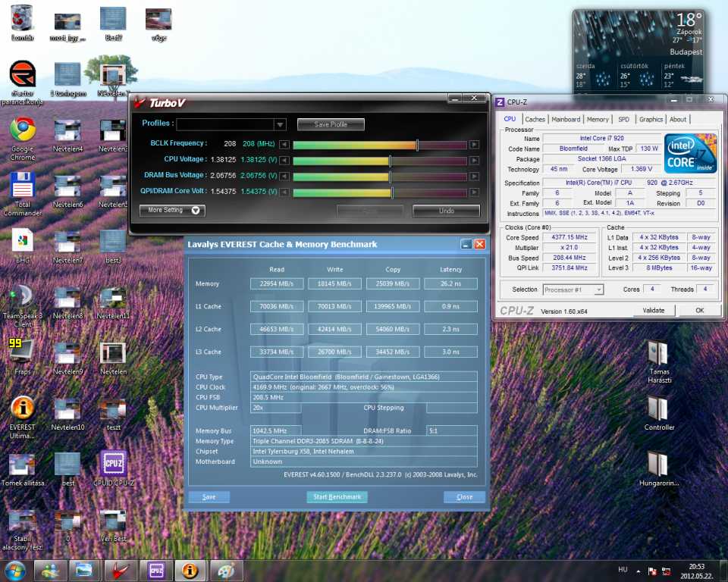
Task: Click Save Profile in TurboV
Action: click(331, 124)
